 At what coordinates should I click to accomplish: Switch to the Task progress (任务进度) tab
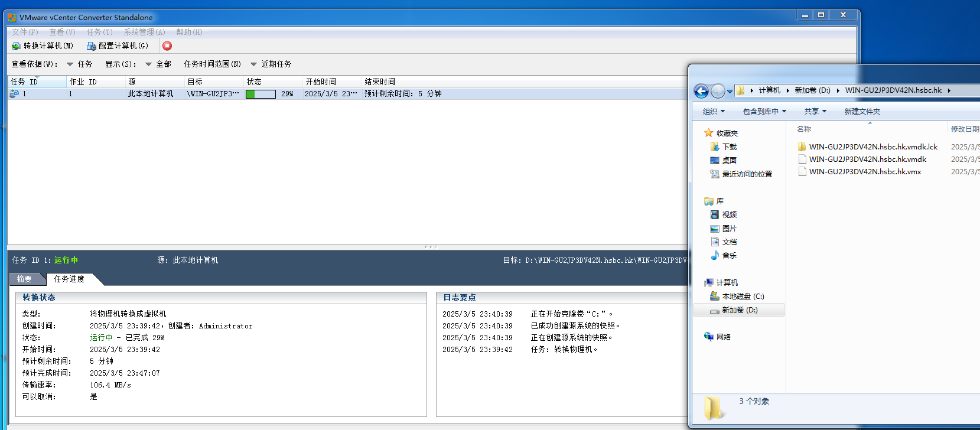[x=70, y=279]
